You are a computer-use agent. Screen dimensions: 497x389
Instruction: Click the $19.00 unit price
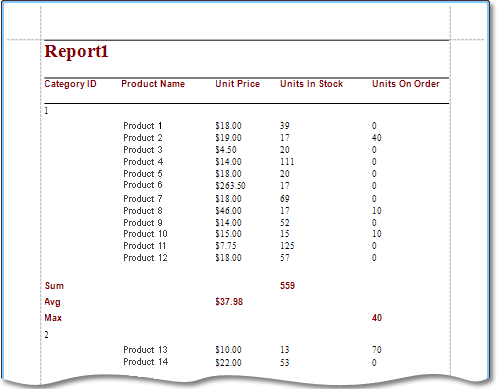pos(228,138)
